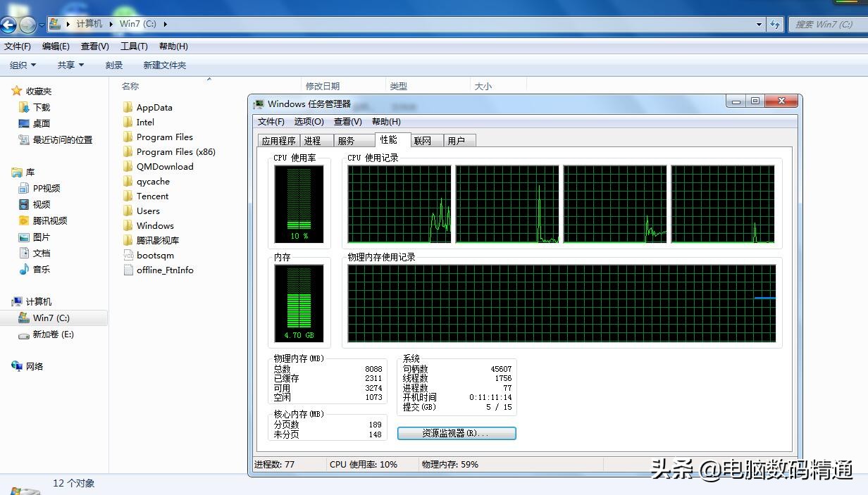Open the 组织 dropdown in the toolbar
The width and height of the screenshot is (868, 495).
23,65
